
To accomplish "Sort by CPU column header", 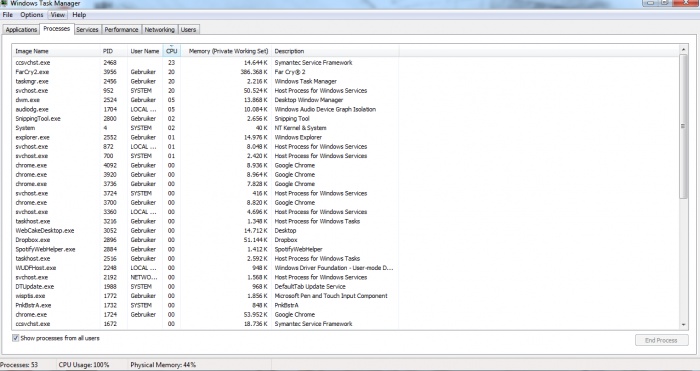I will tap(172, 51).
